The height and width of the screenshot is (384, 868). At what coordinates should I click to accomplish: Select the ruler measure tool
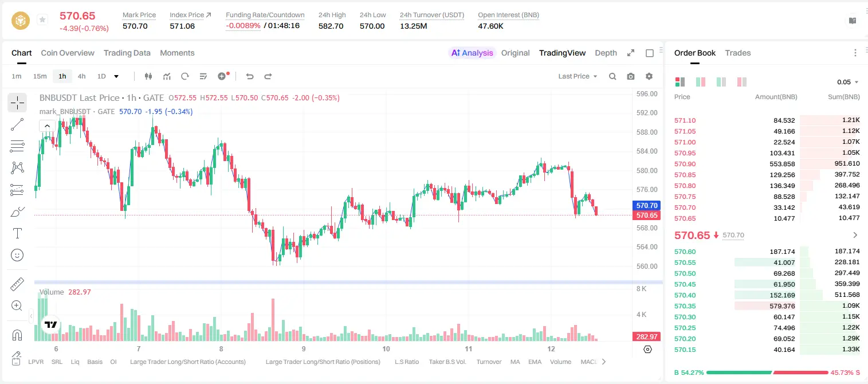pyautogui.click(x=17, y=284)
